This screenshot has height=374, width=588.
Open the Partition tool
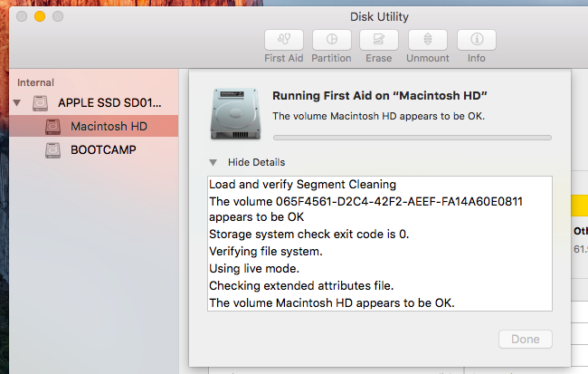pos(331,40)
